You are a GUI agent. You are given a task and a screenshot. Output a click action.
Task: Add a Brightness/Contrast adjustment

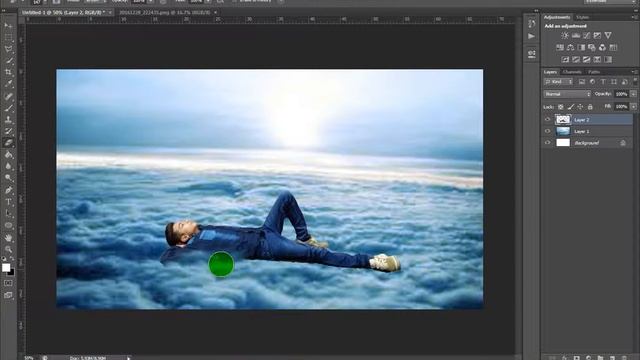565,36
